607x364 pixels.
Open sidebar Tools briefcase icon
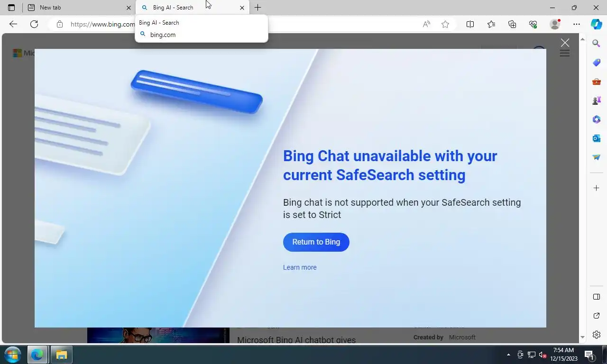tap(597, 82)
